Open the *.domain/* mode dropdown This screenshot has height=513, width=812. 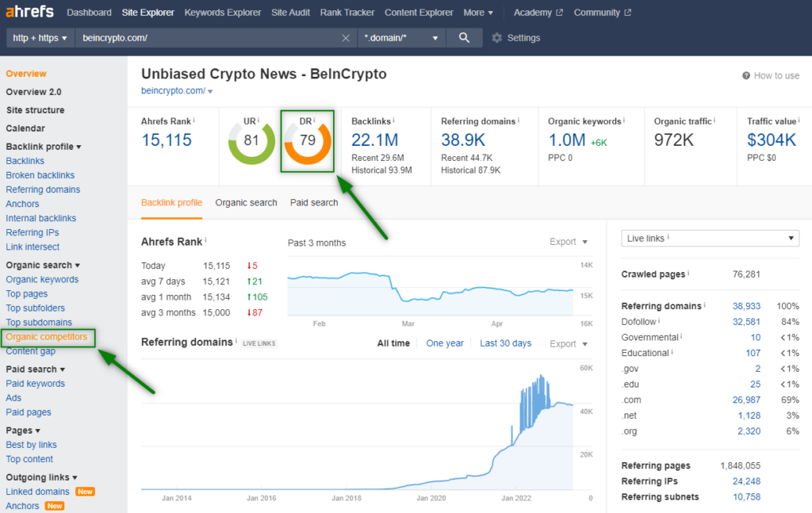[400, 38]
